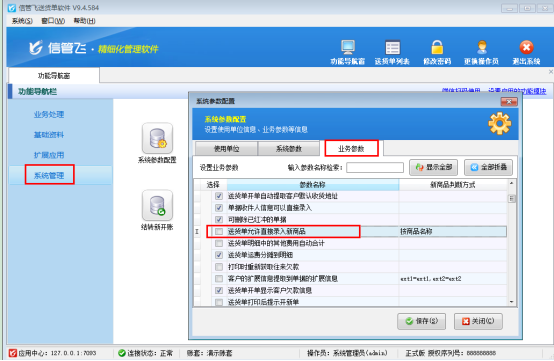This screenshot has height=361, width=554.
Task: Open the 送货单列表 toolbar icon
Action: pos(393,47)
